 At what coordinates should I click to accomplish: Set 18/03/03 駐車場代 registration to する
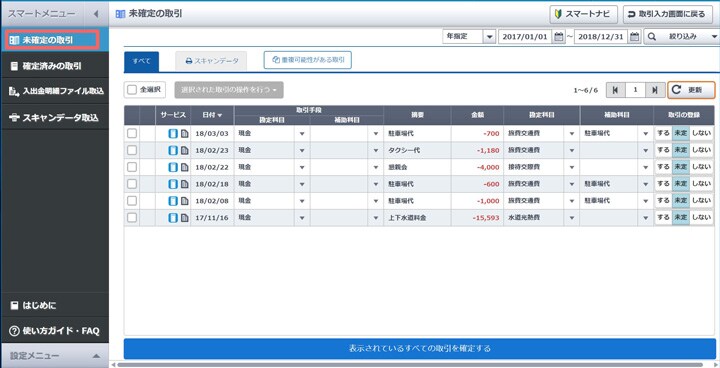pyautogui.click(x=663, y=134)
